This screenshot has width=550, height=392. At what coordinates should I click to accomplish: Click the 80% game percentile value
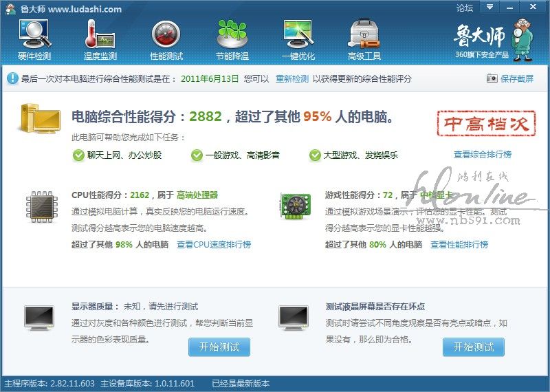(377, 245)
